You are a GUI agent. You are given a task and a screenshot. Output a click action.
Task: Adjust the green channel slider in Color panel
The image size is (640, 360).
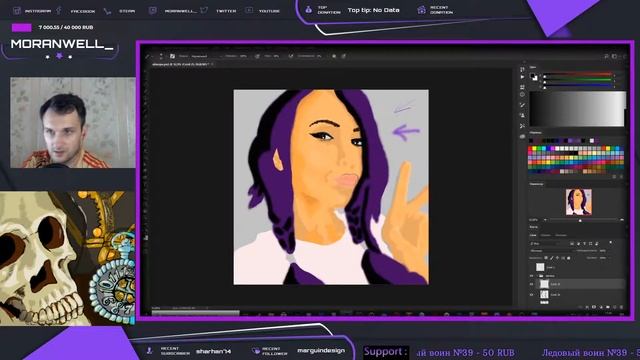[577, 80]
